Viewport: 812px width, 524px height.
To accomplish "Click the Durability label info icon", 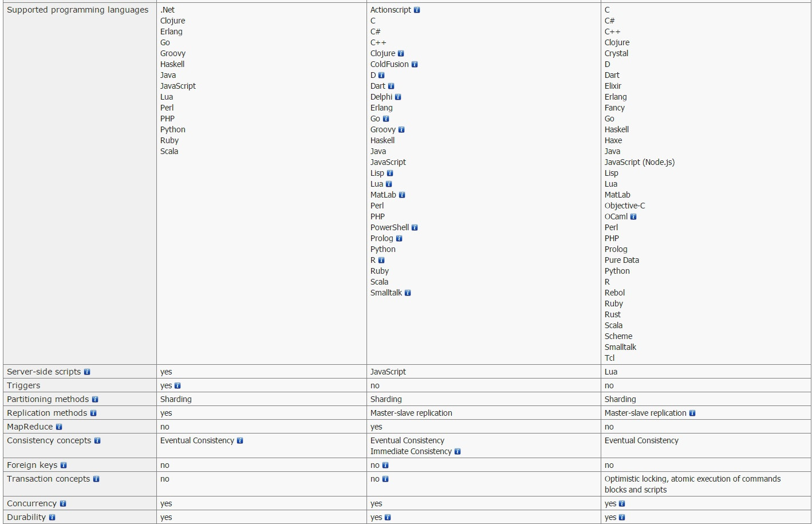I will coord(52,518).
